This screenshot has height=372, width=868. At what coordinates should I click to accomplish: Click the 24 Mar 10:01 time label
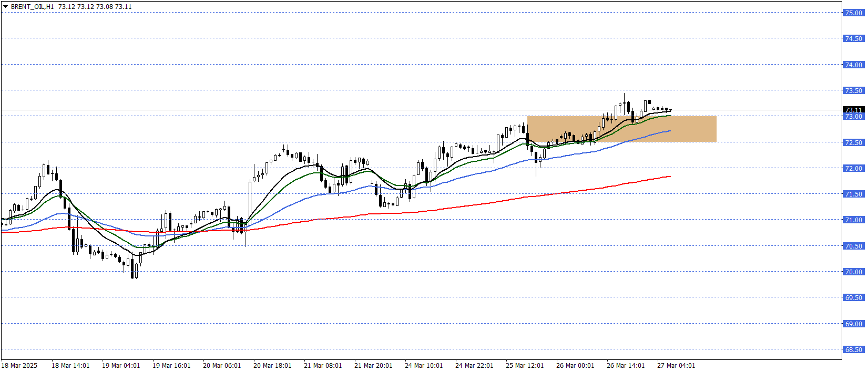(424, 366)
